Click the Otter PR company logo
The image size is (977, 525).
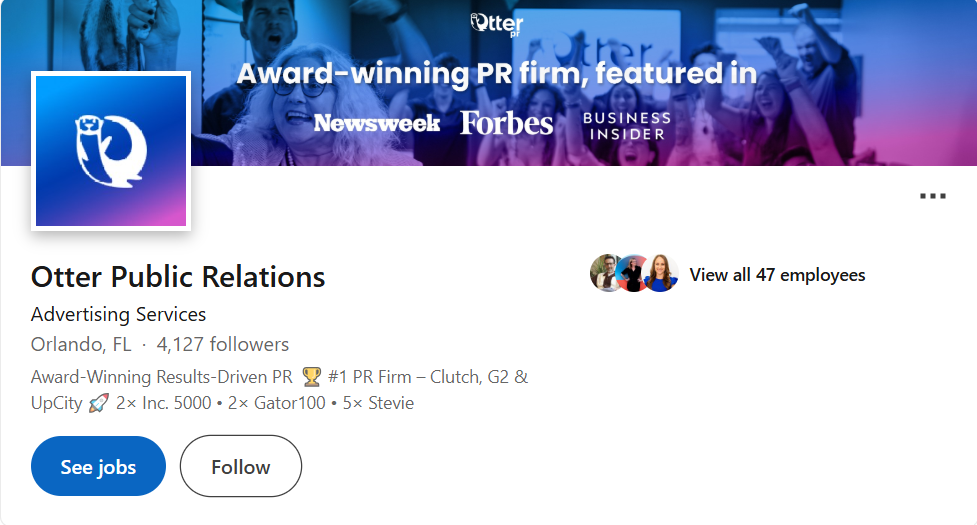[x=111, y=150]
